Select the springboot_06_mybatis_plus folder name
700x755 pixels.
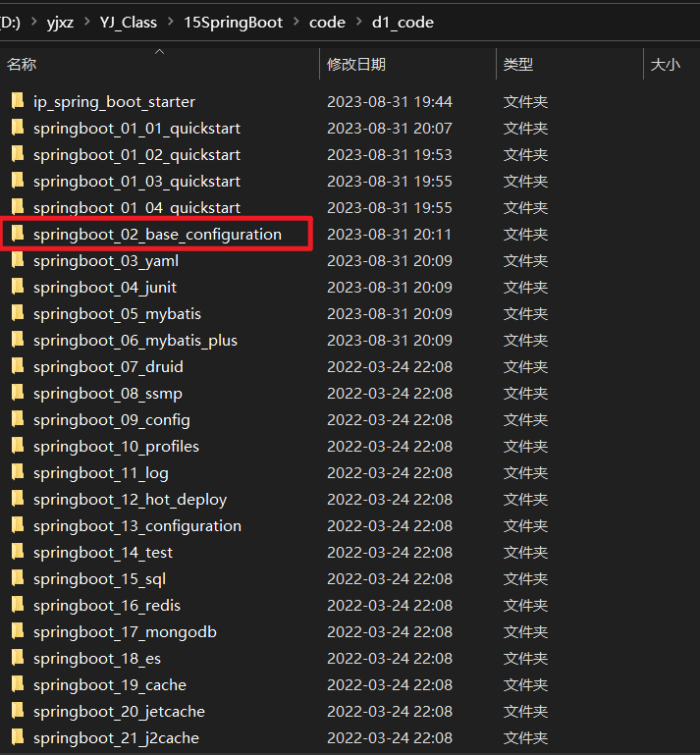point(135,341)
